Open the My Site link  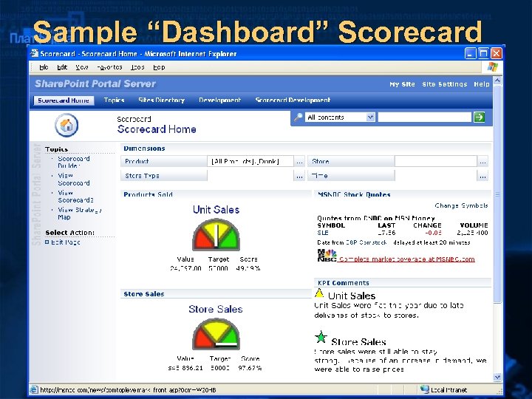click(x=402, y=84)
